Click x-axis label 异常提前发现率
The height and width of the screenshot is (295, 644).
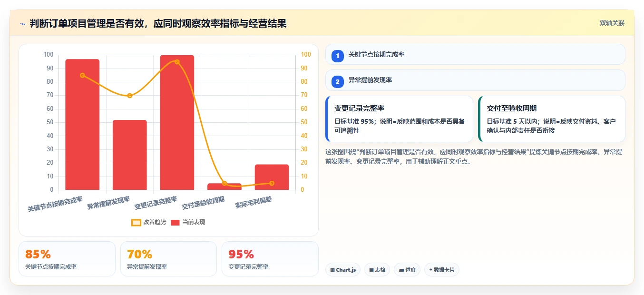(108, 203)
